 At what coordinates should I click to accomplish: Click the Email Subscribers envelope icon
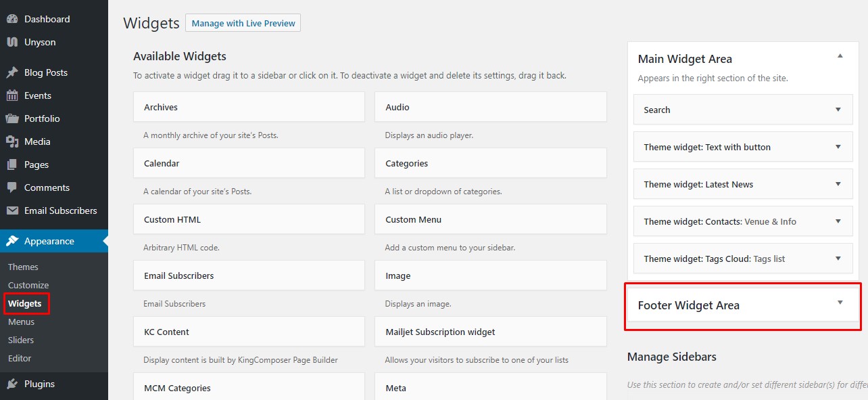click(x=12, y=210)
